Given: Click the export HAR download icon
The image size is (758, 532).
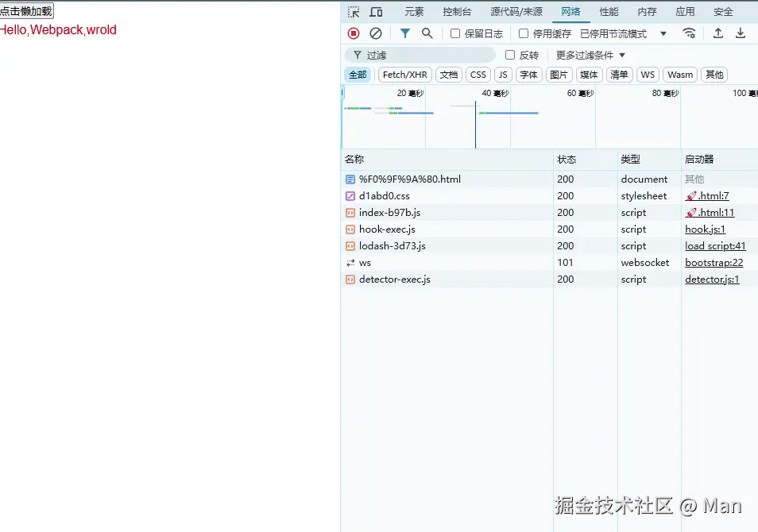Looking at the screenshot, I should pyautogui.click(x=740, y=33).
